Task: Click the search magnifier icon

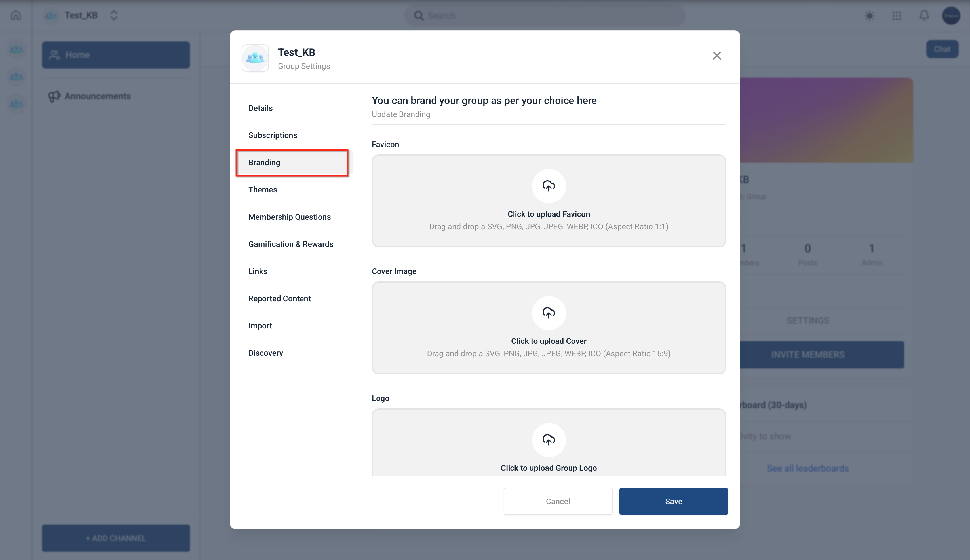Action: click(418, 16)
